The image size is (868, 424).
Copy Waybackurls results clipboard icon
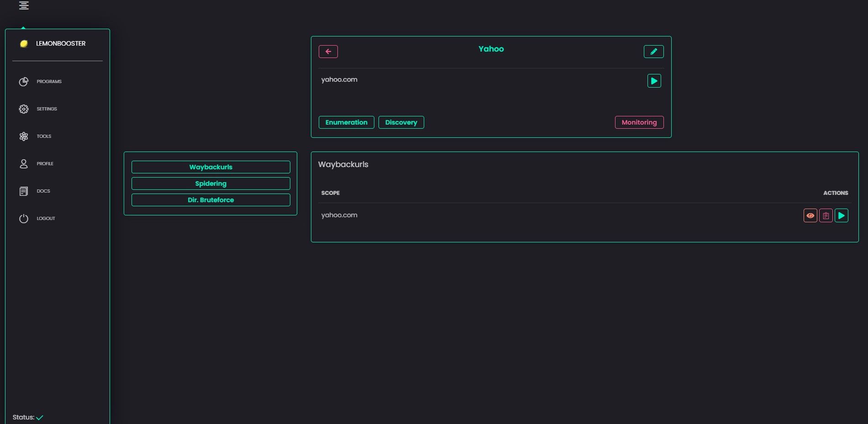pos(826,215)
